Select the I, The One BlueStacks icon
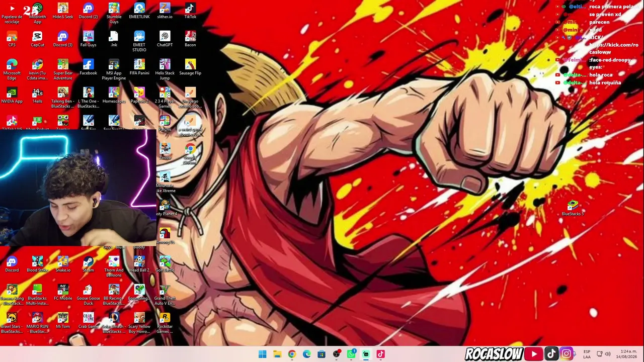Screen dimensions: 644x362 (x=88, y=98)
